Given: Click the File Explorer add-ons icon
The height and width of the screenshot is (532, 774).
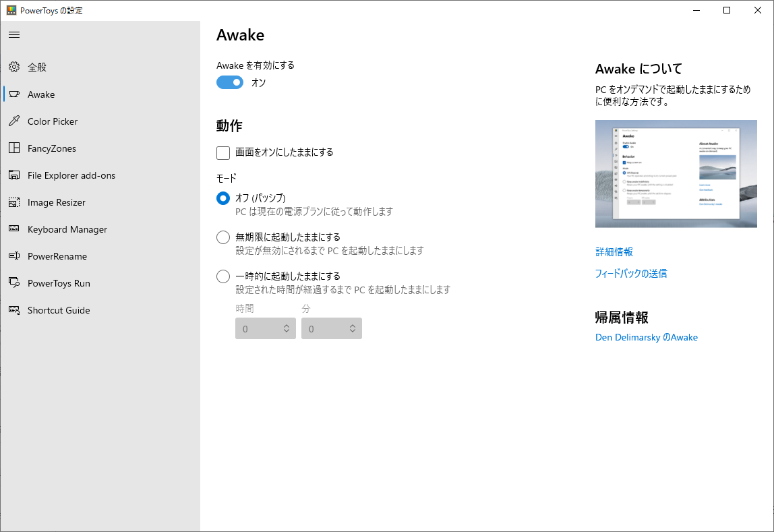Looking at the screenshot, I should [x=14, y=175].
